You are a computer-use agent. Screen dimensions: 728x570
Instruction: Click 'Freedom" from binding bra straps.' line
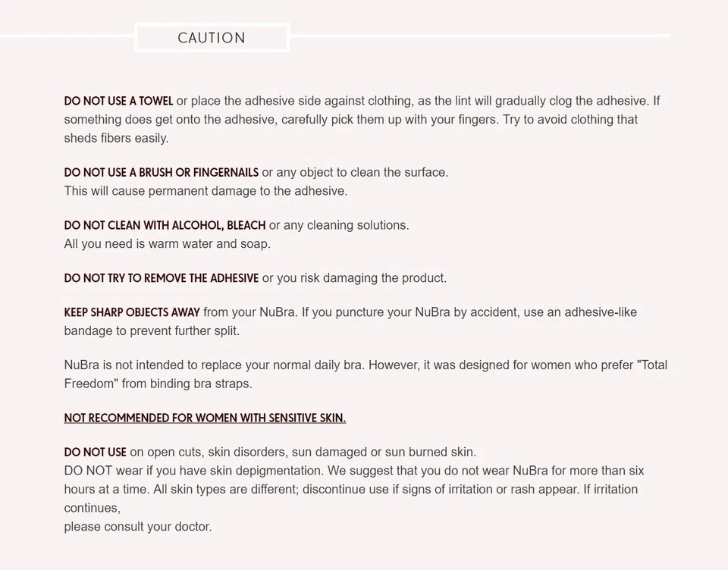coord(158,384)
